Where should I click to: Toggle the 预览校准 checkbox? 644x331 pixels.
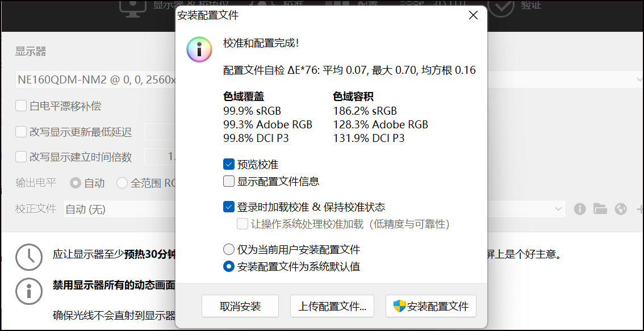coord(229,165)
